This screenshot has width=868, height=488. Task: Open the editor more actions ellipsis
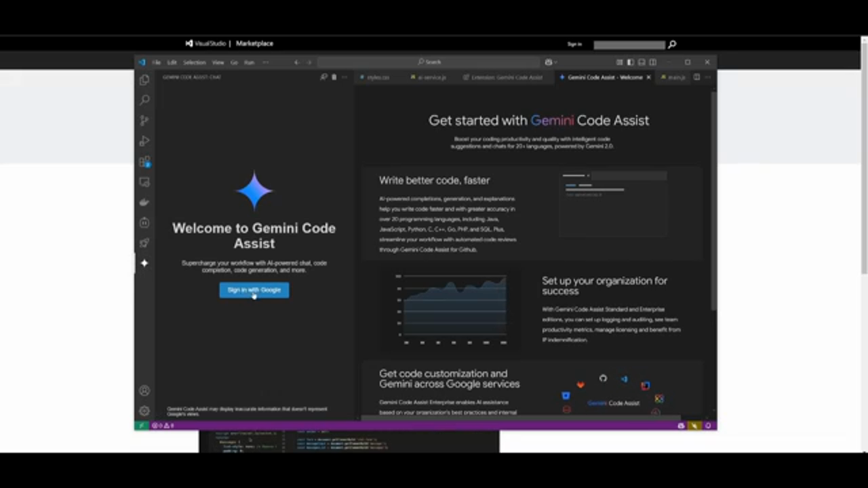707,77
